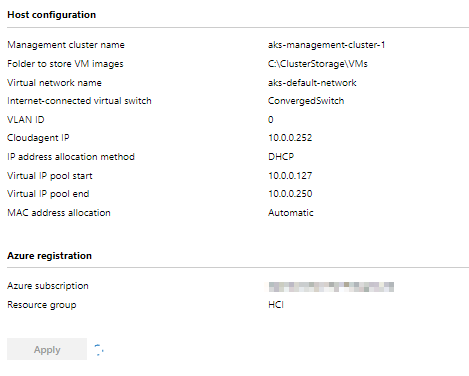
Task: Click the aks-management-cluster-1 value
Action: point(327,45)
